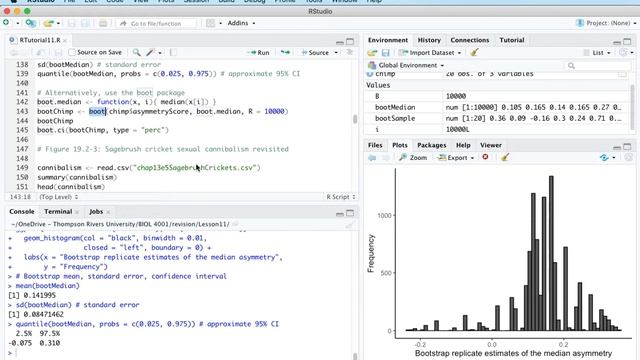Click Show in New Window icon in editor
The width and height of the screenshot is (640, 360).
(x=40, y=52)
